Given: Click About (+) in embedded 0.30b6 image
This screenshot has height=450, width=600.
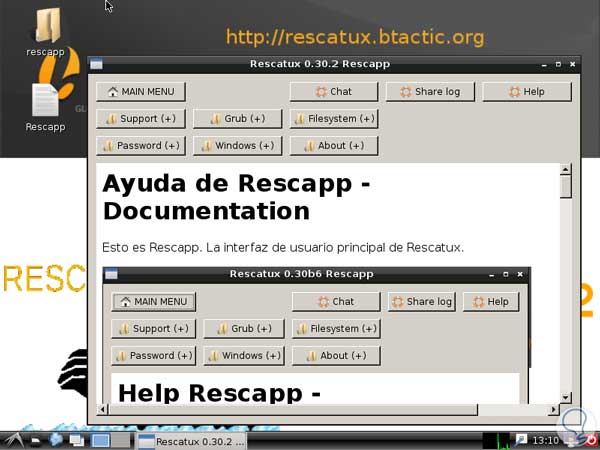Looking at the screenshot, I should click(x=336, y=356).
